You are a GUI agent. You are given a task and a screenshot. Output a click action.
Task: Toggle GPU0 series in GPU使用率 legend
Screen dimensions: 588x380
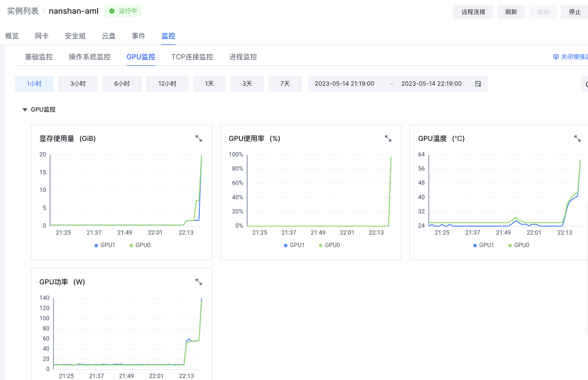point(329,245)
